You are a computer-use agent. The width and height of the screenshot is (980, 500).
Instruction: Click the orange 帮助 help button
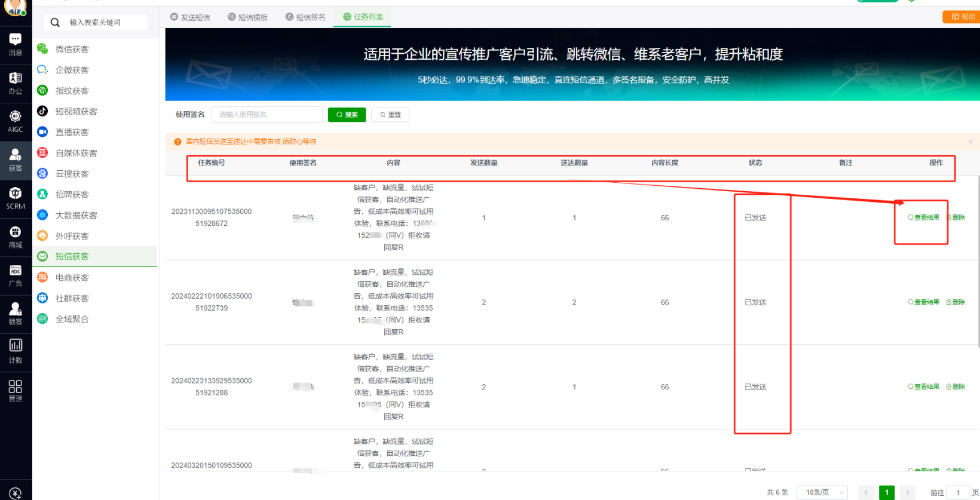pos(961,17)
